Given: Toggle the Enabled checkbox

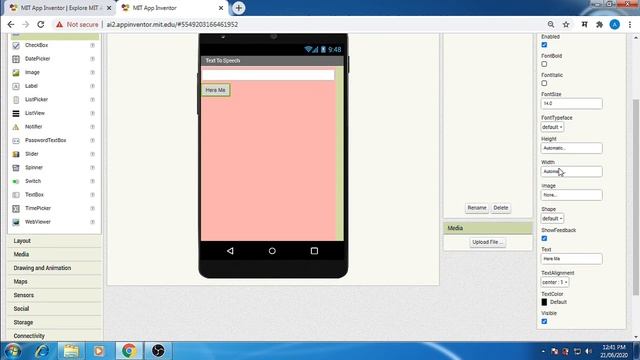Looking at the screenshot, I should pyautogui.click(x=544, y=45).
